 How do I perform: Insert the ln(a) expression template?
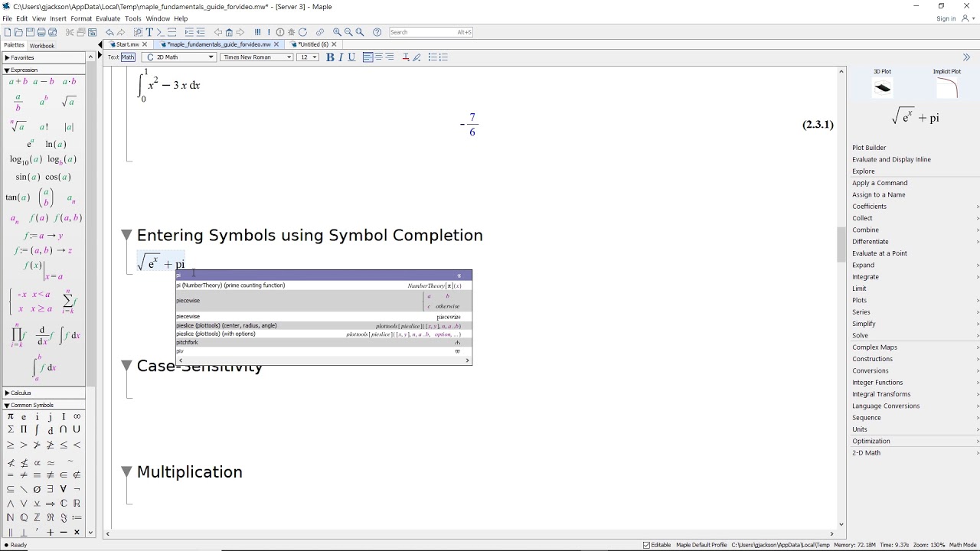tap(56, 144)
